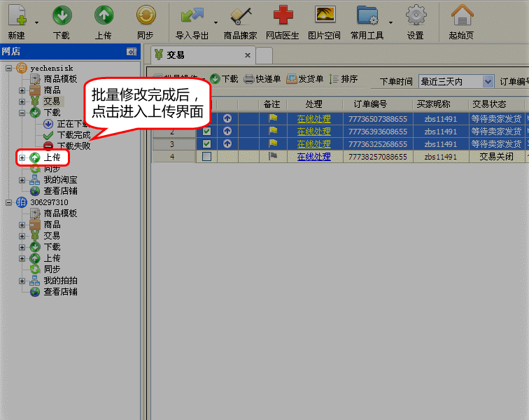
Task: Click the 同步 sync toolbar icon
Action: point(146,15)
